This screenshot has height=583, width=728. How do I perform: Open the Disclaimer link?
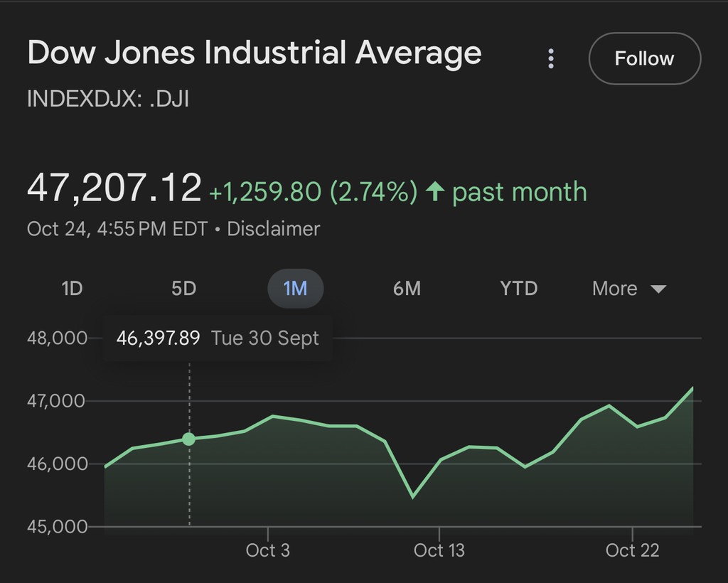(273, 229)
